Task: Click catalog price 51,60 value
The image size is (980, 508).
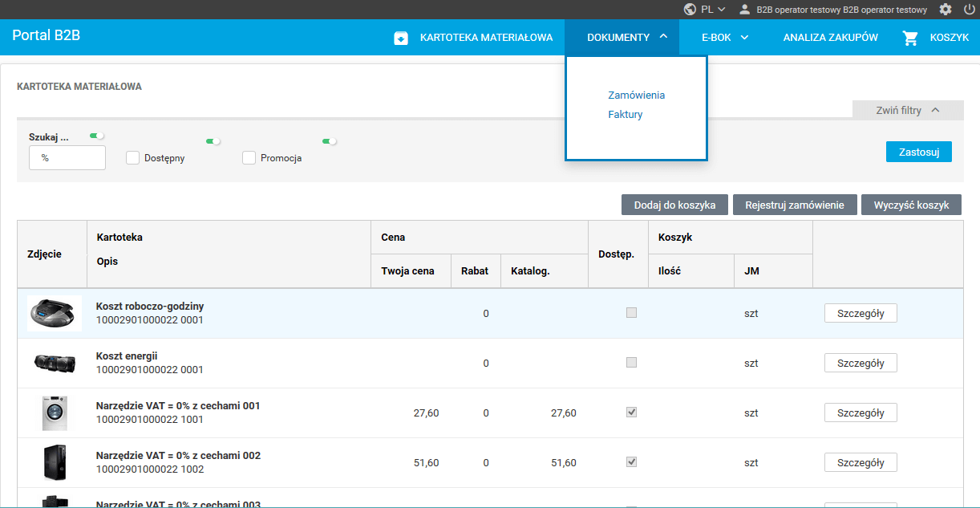Action: point(563,463)
